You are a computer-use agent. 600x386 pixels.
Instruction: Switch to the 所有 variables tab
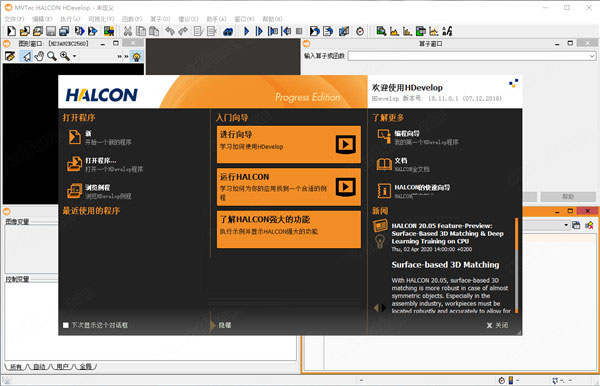click(x=16, y=366)
